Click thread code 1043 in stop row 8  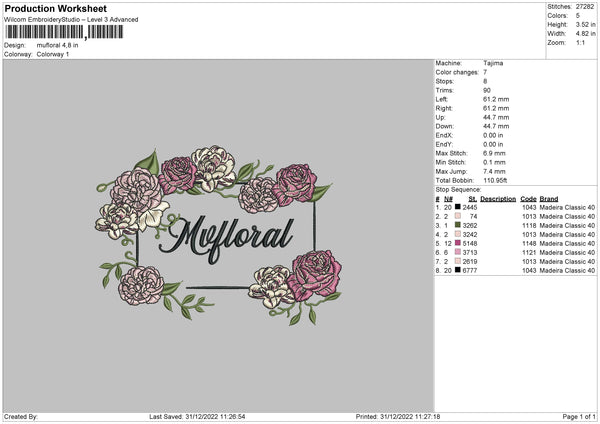[x=529, y=271]
